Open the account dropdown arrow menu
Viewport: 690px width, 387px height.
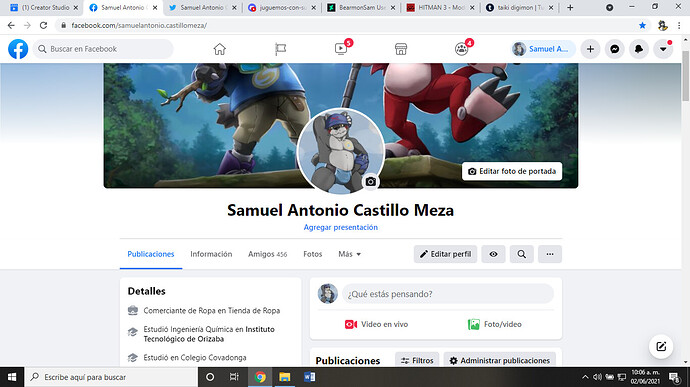pyautogui.click(x=663, y=49)
